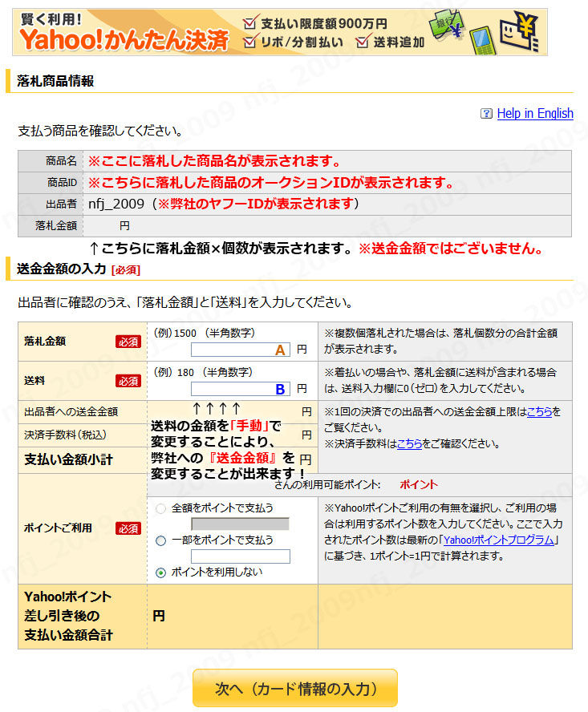
Task: Click the bank money icon in banner
Action: [447, 24]
